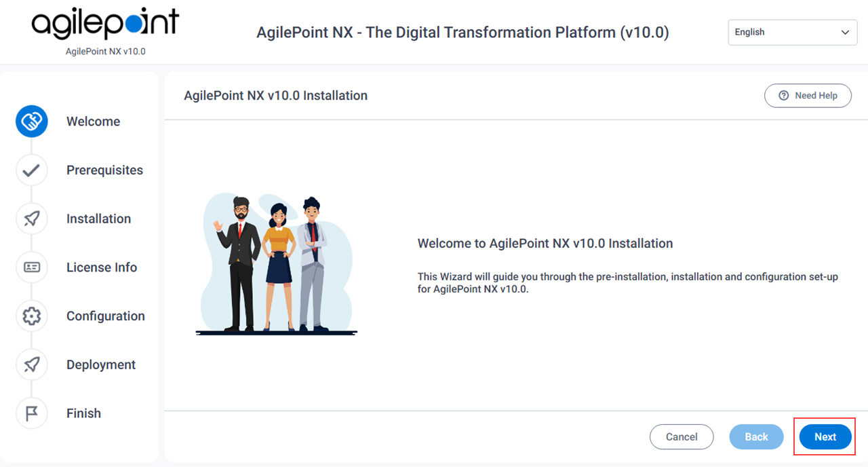Click the three-people welcome illustration

(x=277, y=265)
